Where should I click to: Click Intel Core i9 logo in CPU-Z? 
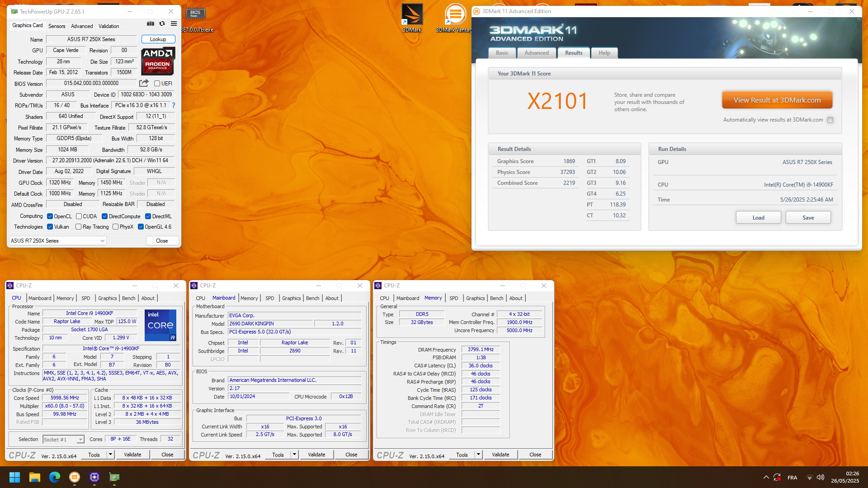(160, 325)
